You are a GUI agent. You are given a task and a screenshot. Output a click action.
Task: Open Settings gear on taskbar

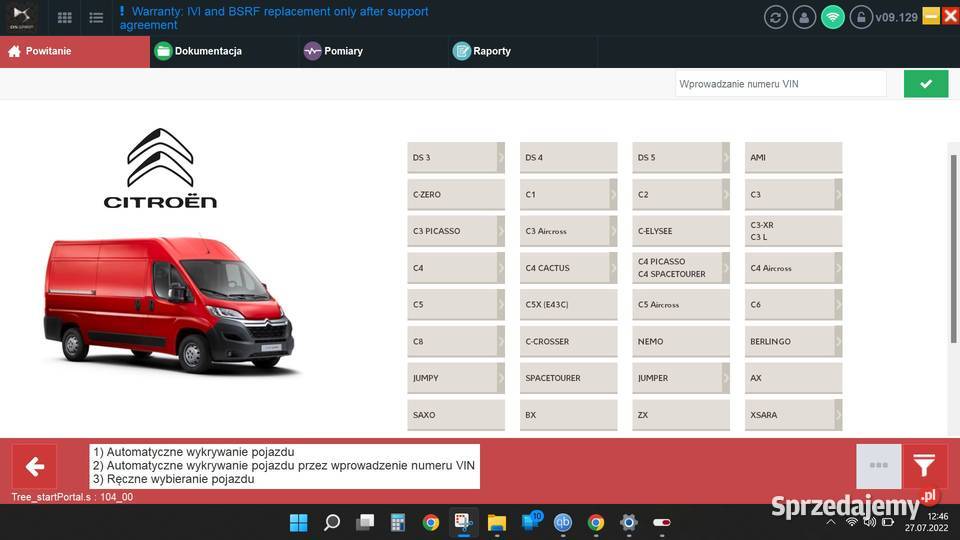click(x=629, y=522)
